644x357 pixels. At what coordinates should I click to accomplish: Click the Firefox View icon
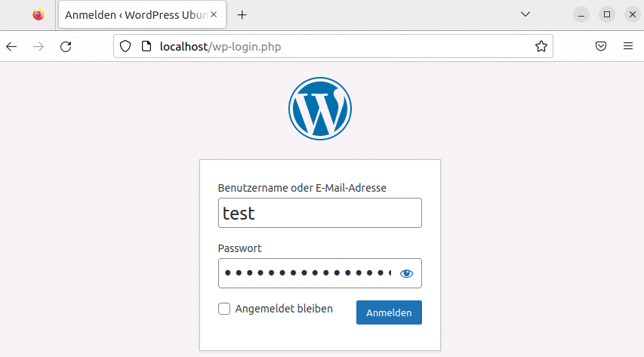coord(38,15)
